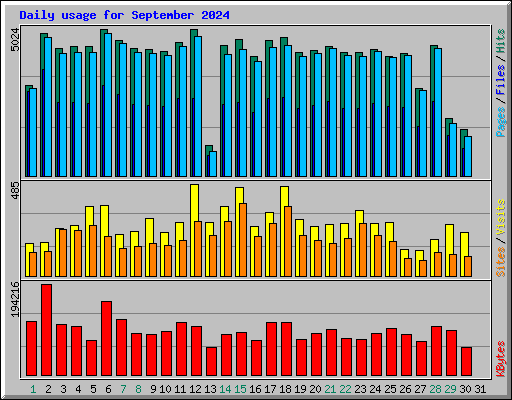Click the 485 axis value of visits chart

click(x=15, y=191)
